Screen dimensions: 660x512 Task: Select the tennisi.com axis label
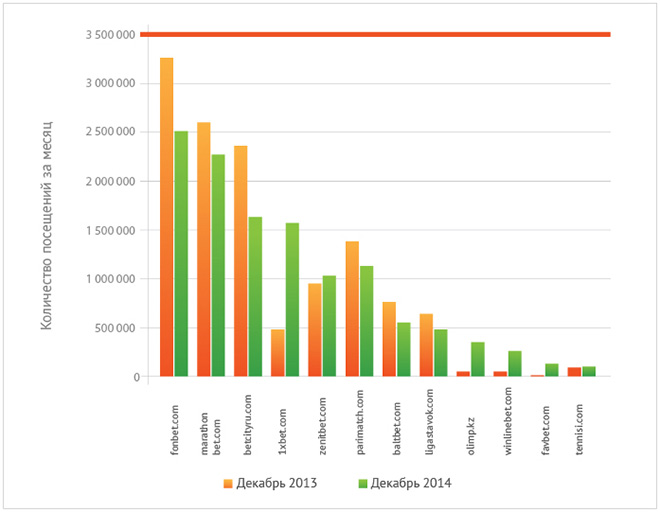coord(580,429)
